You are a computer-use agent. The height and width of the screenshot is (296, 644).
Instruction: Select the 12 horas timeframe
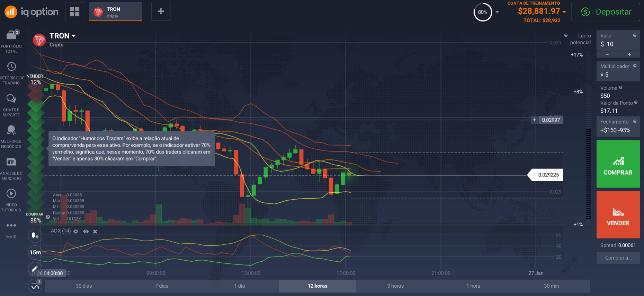coord(317,286)
